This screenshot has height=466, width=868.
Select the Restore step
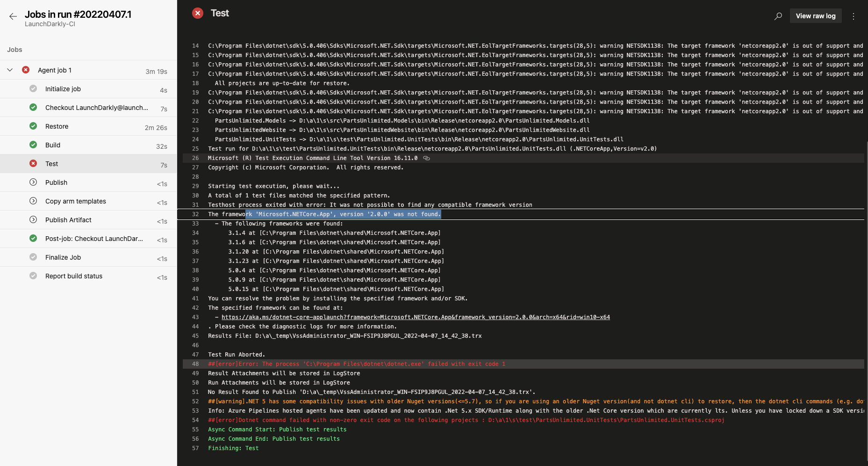click(x=88, y=126)
